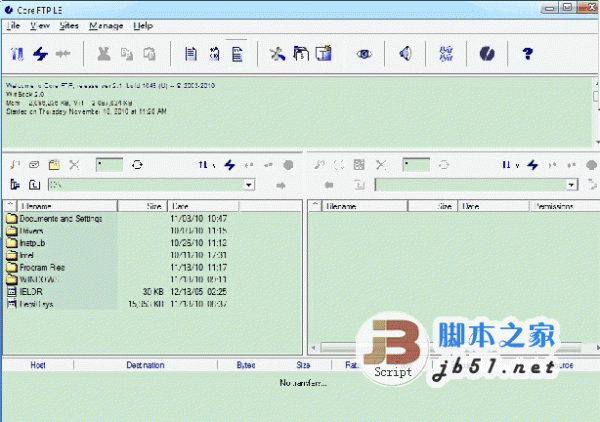
Task: Open the tools settings wrench icon
Action: [277, 54]
